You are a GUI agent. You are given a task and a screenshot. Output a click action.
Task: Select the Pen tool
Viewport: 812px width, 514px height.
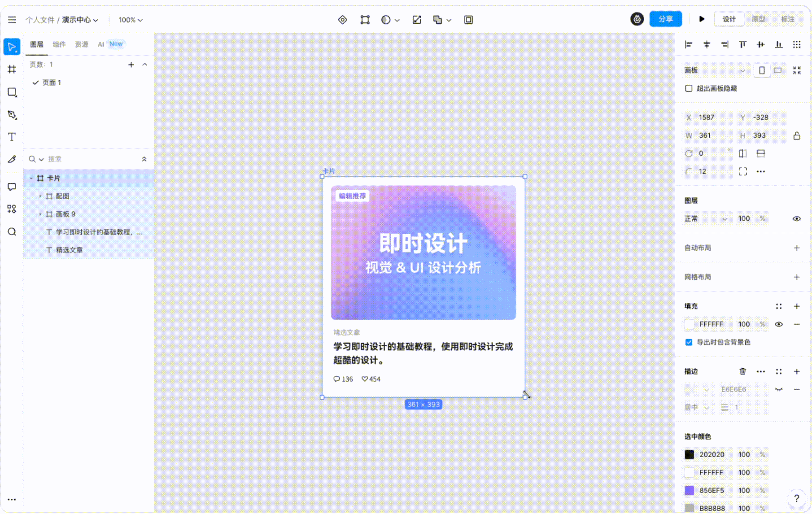pyautogui.click(x=12, y=115)
